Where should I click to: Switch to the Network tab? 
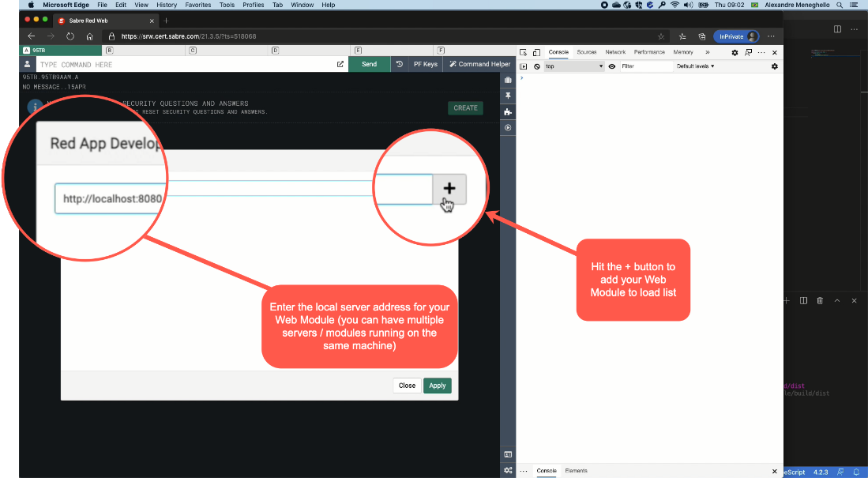[x=615, y=52]
